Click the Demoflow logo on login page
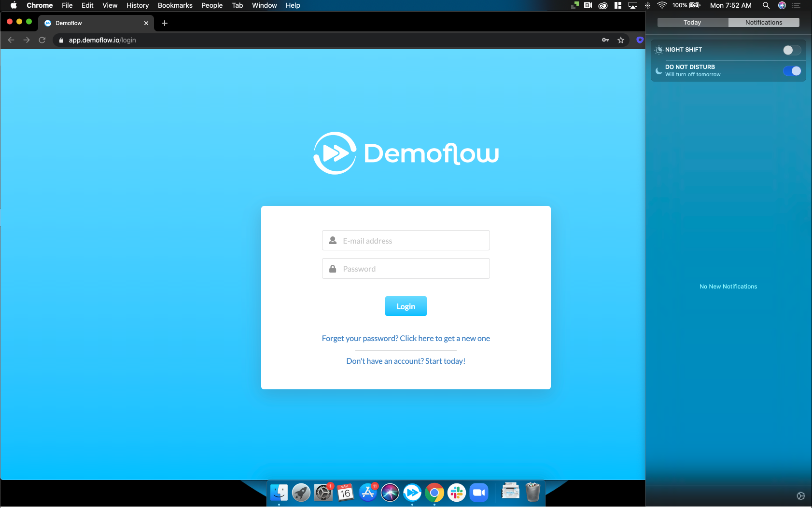The height and width of the screenshot is (508, 812). (x=406, y=153)
